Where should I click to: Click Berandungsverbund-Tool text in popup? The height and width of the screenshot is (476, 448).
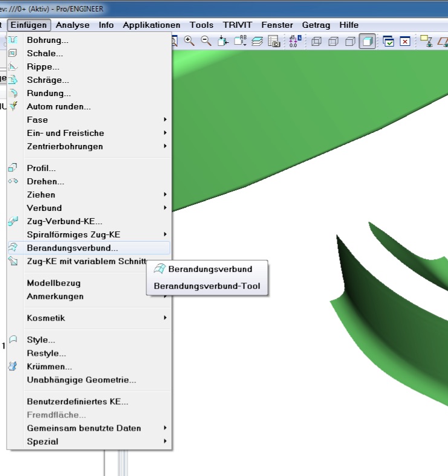point(207,286)
